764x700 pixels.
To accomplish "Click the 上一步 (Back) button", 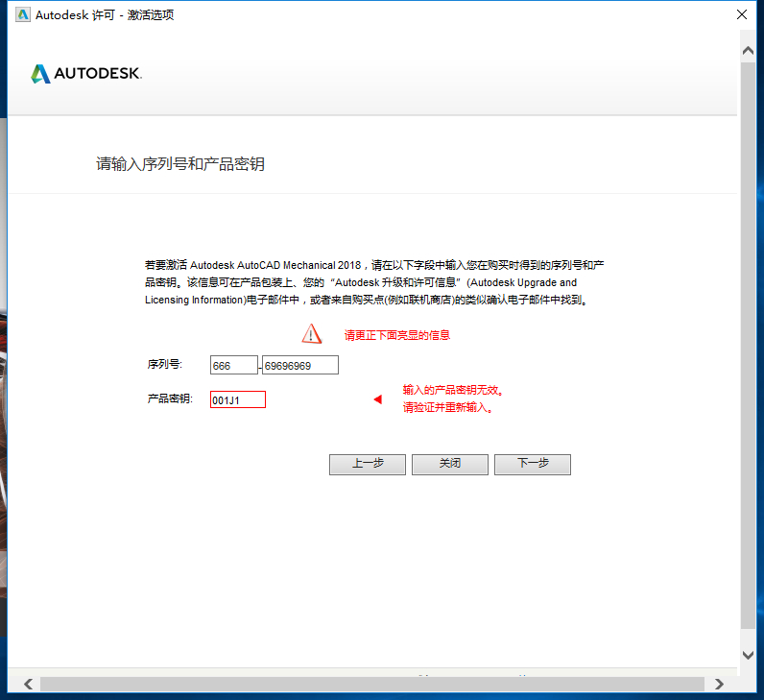I will pyautogui.click(x=368, y=464).
